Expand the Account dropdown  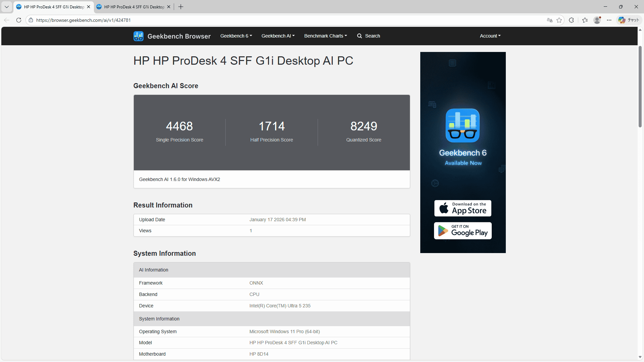(x=490, y=36)
